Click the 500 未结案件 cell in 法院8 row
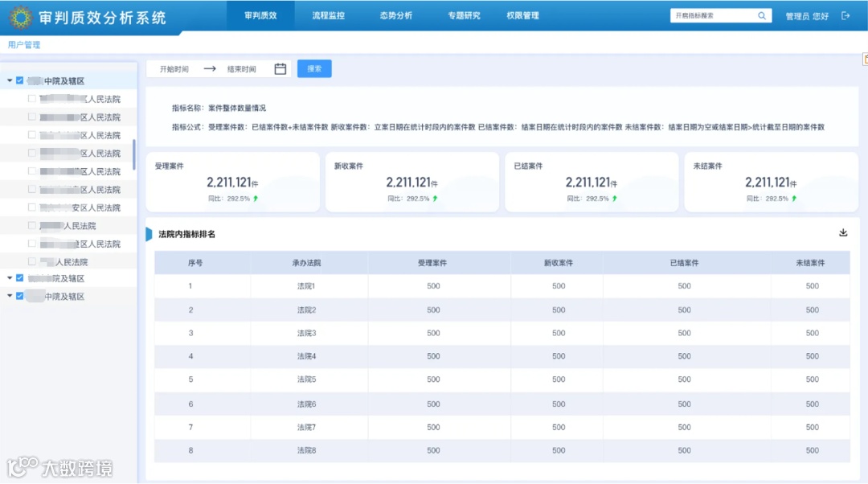Screen dimensions: 868x484 tap(812, 451)
